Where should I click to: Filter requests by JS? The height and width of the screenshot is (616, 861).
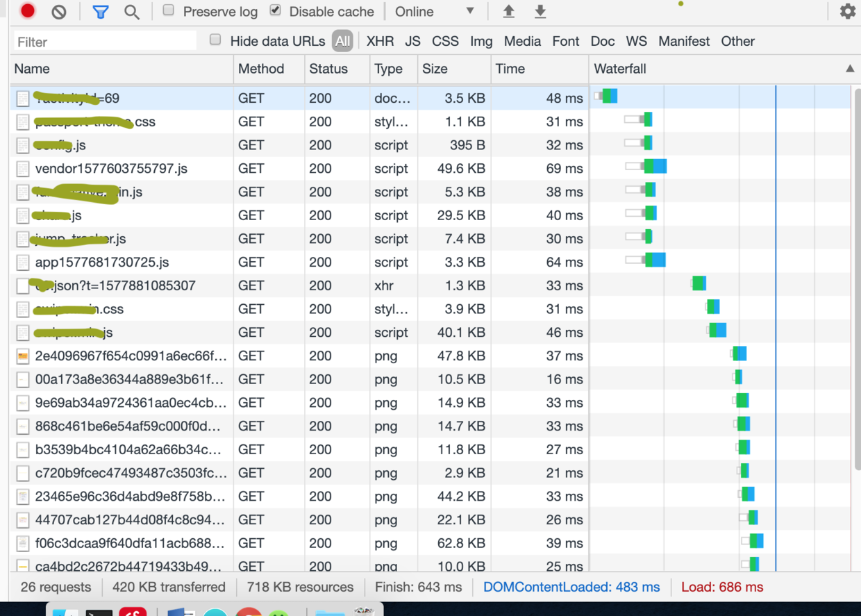pos(412,41)
